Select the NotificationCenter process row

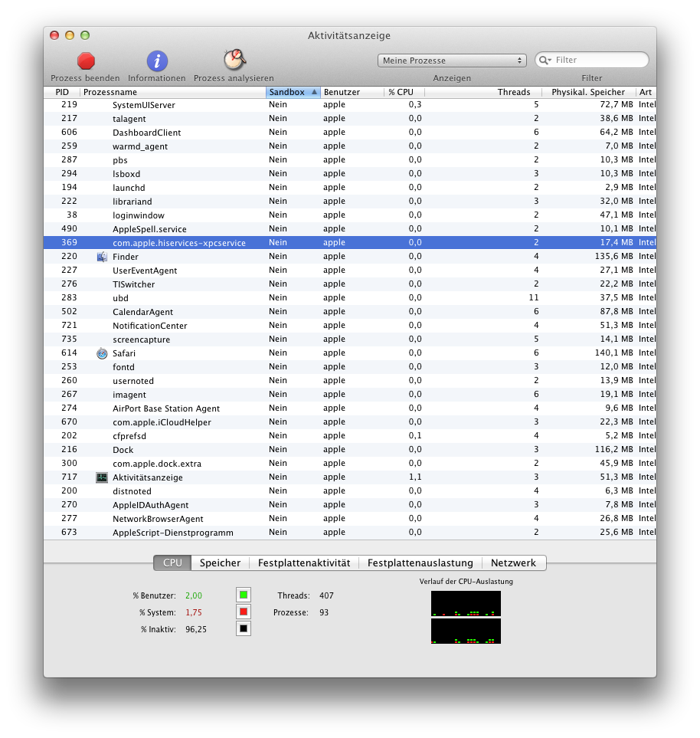350,326
